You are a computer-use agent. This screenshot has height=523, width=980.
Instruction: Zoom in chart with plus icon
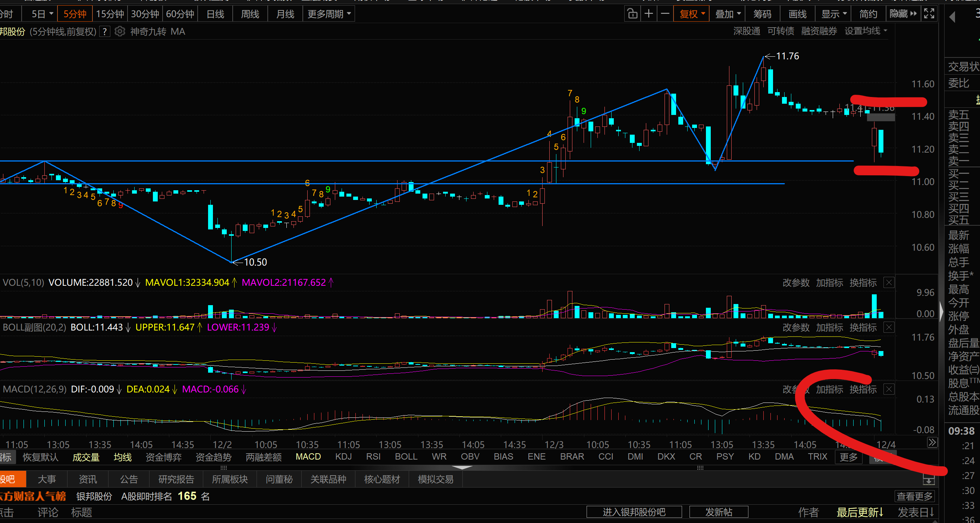click(648, 14)
